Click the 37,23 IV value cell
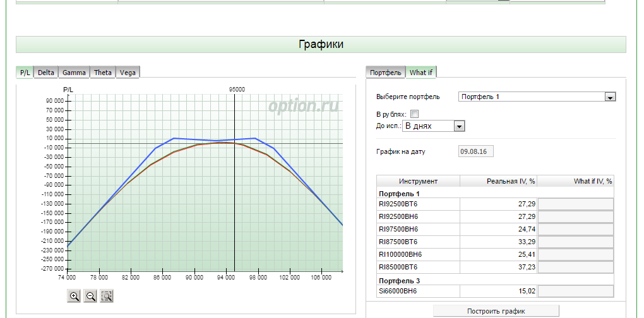Viewport: 644px width, 318px height. [x=499, y=267]
